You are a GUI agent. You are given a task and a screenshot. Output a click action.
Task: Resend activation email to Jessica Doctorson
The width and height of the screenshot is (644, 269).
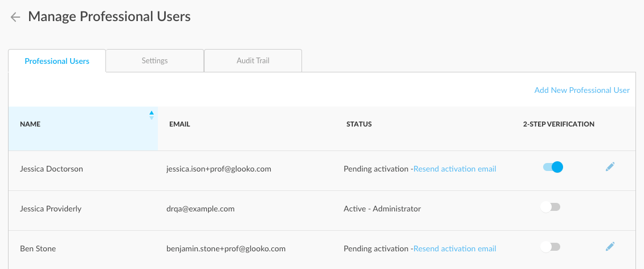pyautogui.click(x=455, y=169)
